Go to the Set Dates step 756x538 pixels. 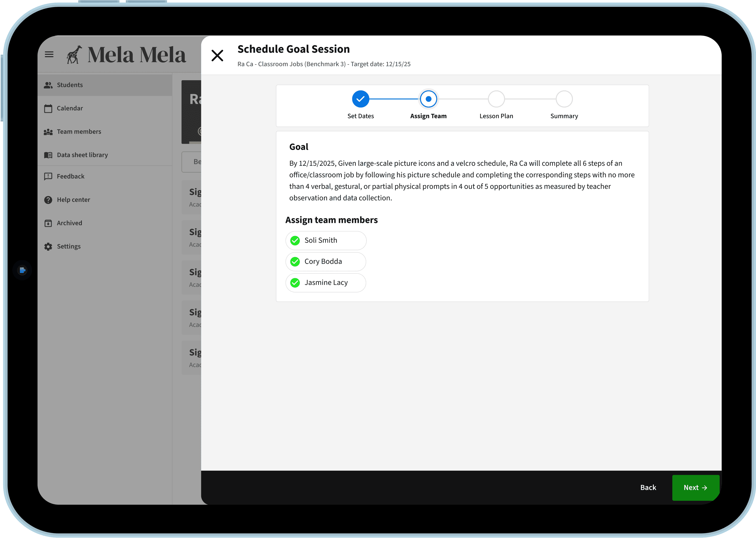361,99
